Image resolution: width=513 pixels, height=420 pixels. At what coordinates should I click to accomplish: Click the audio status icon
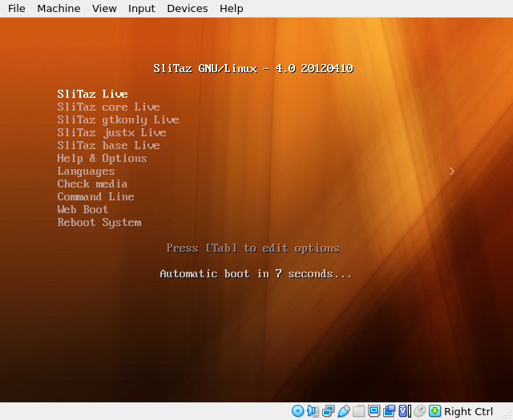tap(313, 411)
